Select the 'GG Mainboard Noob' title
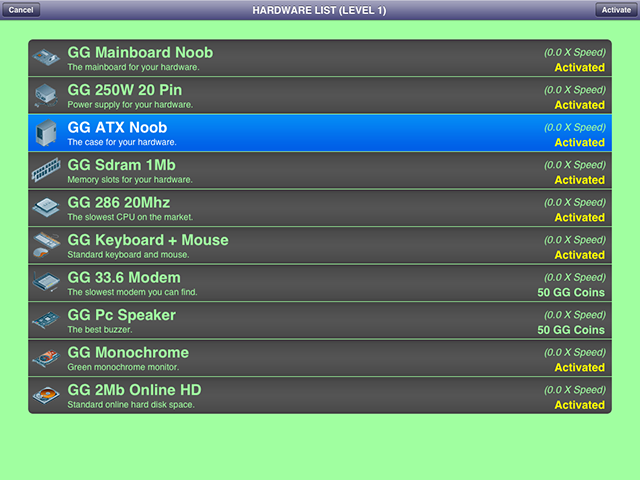This screenshot has height=480, width=640. [x=140, y=53]
